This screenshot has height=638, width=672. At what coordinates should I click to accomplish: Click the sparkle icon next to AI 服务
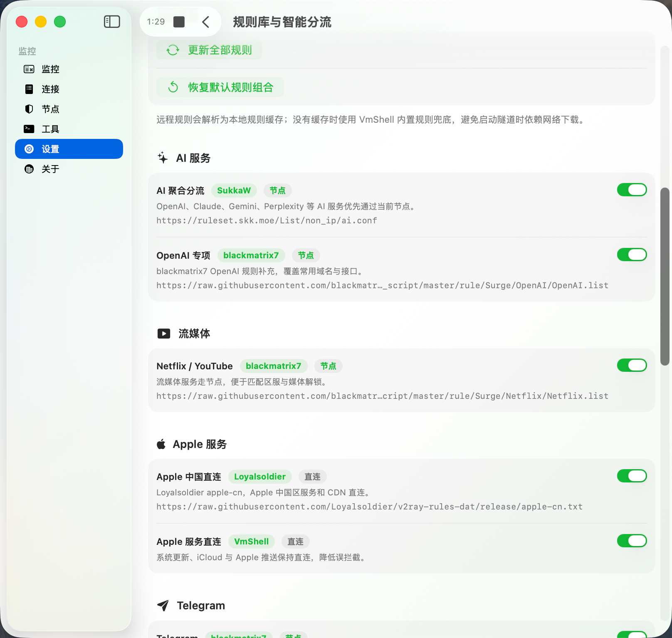tap(163, 158)
